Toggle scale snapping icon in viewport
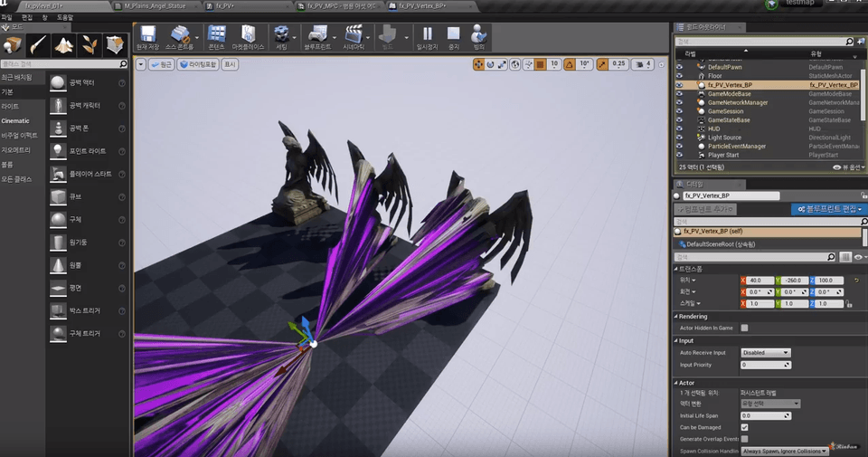Viewport: 868px width, 457px height. coord(602,65)
